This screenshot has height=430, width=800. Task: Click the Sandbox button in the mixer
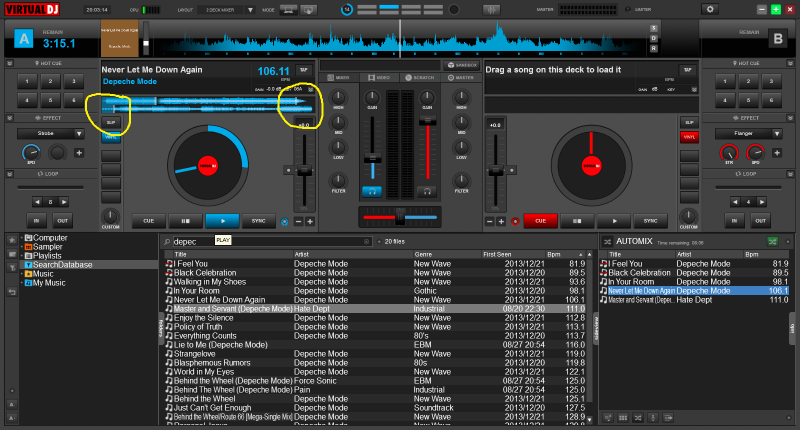pyautogui.click(x=462, y=65)
